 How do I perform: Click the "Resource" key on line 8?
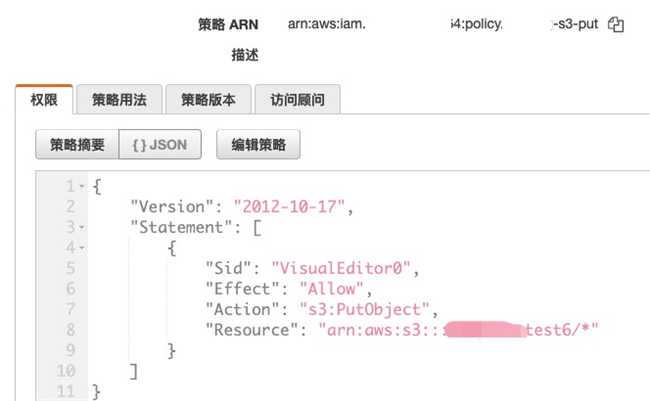coord(252,330)
